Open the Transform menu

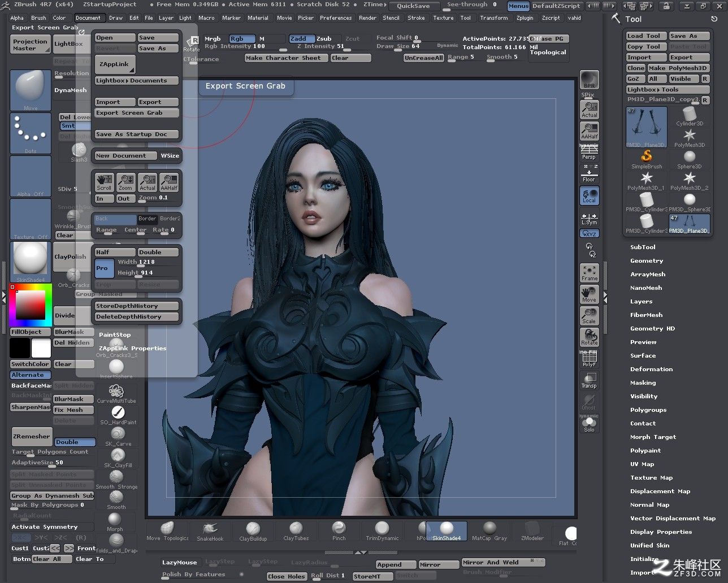point(493,18)
